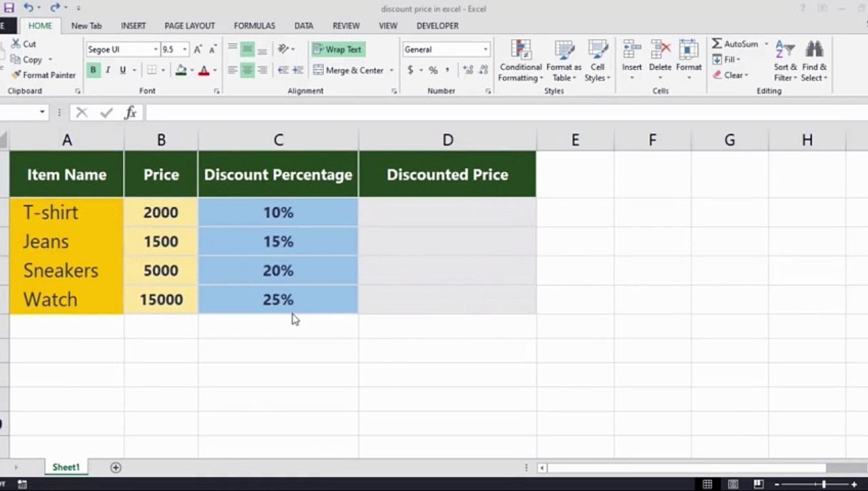Switch to the INSERT ribbon tab

133,26
